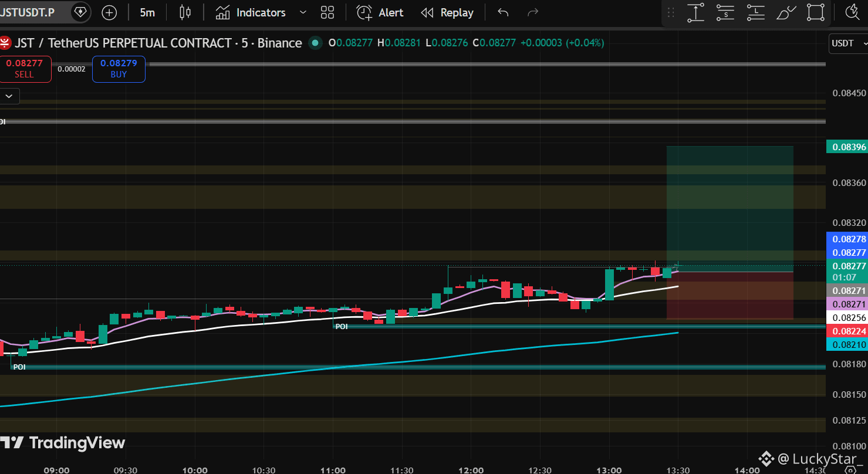868x474 pixels.
Task: Click the 0.08180 price scale tick
Action: point(849,364)
